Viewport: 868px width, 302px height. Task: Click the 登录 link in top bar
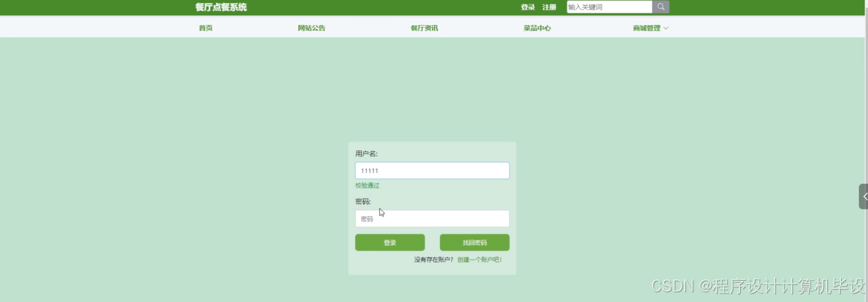click(x=528, y=7)
